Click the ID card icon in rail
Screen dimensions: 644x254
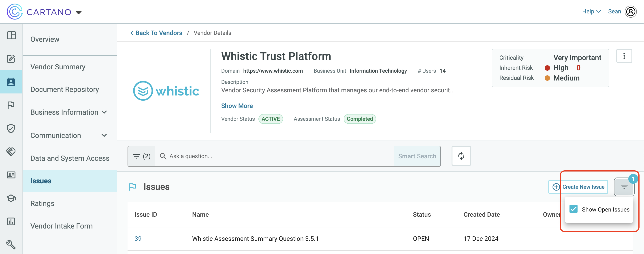click(x=11, y=175)
